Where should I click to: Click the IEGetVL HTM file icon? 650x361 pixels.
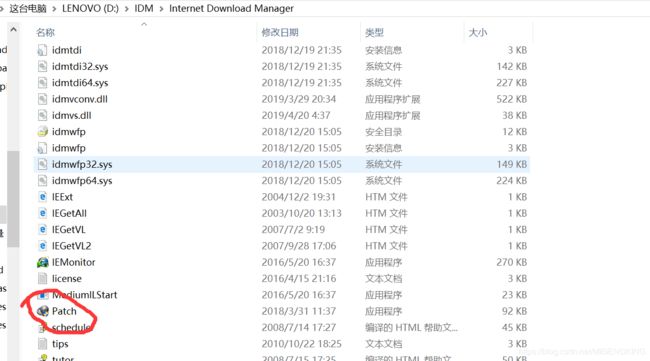click(42, 230)
